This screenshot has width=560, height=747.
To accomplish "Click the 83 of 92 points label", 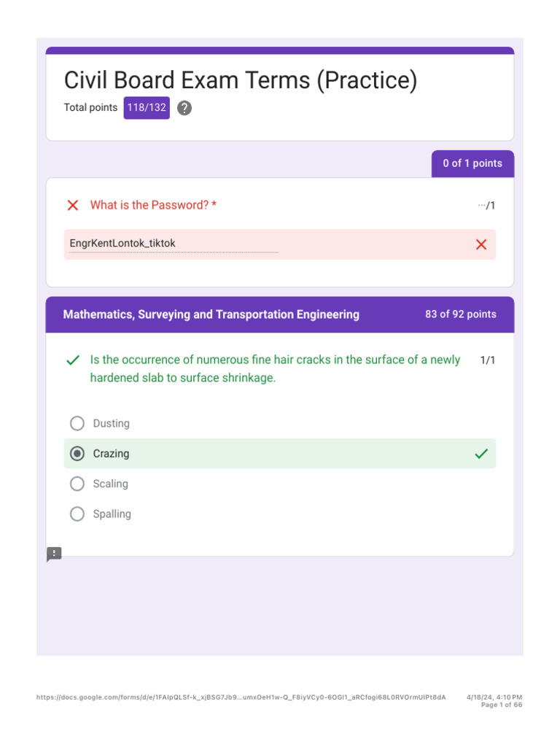I will [x=461, y=314].
